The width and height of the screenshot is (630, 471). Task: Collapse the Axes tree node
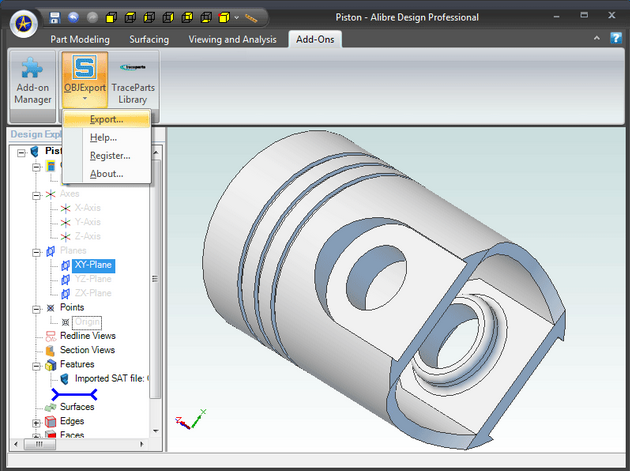click(x=36, y=194)
